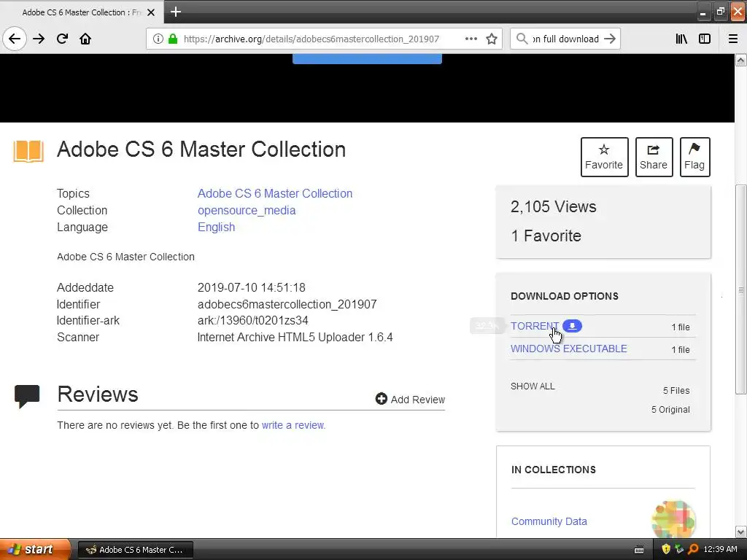Open the English language link

[x=216, y=227]
